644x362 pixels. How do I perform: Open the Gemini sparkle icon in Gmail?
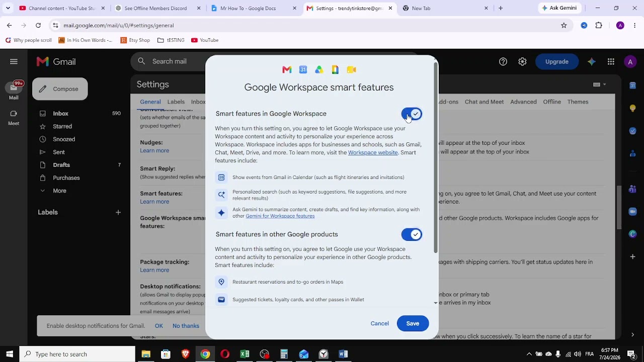point(592,61)
